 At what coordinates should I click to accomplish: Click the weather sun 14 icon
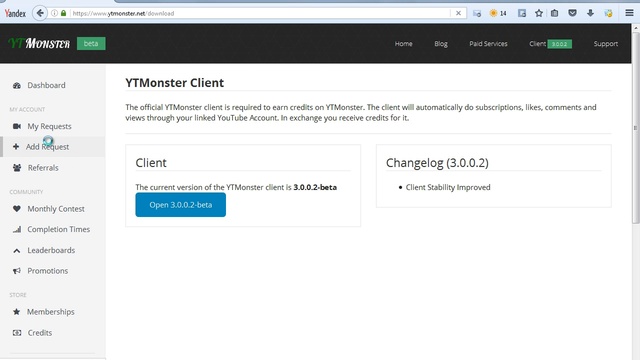tap(498, 13)
